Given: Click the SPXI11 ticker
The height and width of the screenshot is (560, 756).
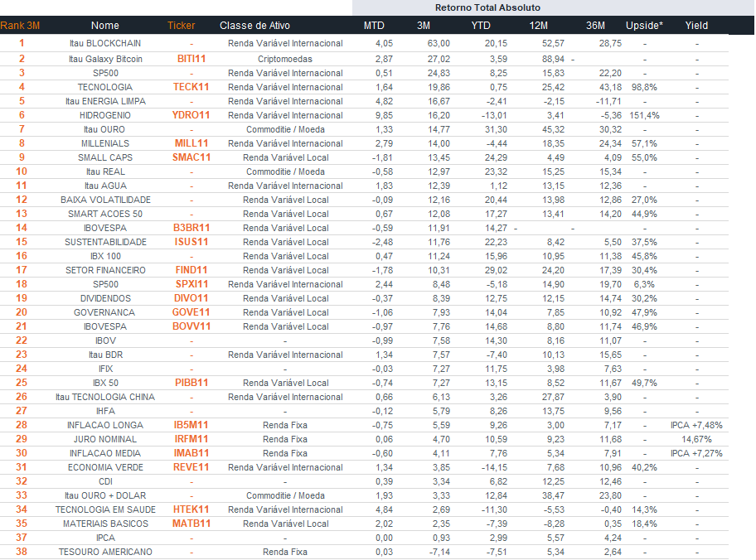Looking at the screenshot, I should pyautogui.click(x=191, y=284).
